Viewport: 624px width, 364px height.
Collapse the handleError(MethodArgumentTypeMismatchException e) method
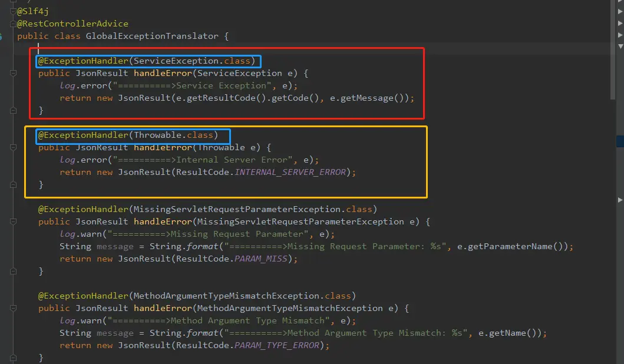13,308
